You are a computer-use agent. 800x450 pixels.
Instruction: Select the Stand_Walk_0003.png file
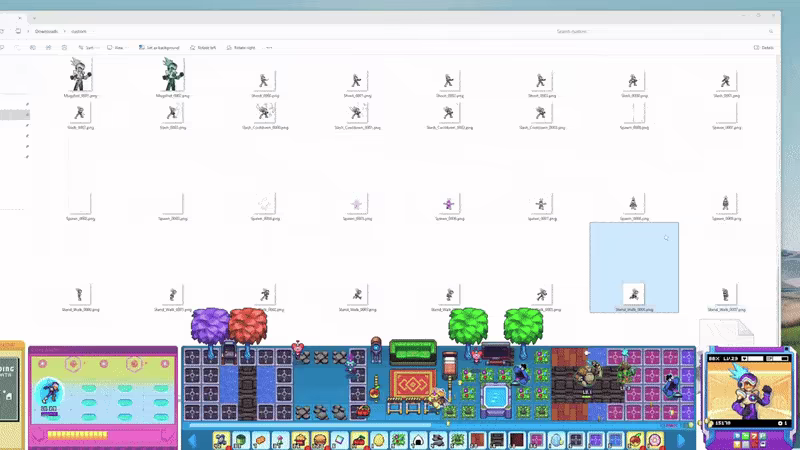pos(357,297)
